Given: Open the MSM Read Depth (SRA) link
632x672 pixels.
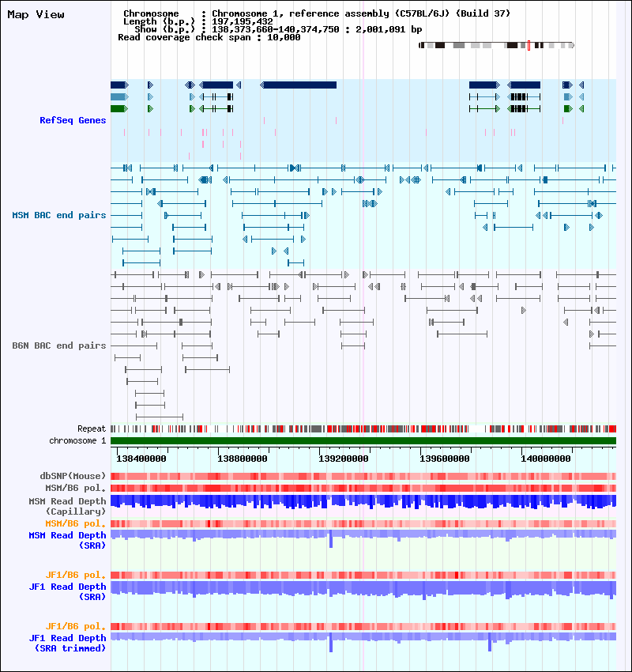Looking at the screenshot, I should (x=67, y=541).
